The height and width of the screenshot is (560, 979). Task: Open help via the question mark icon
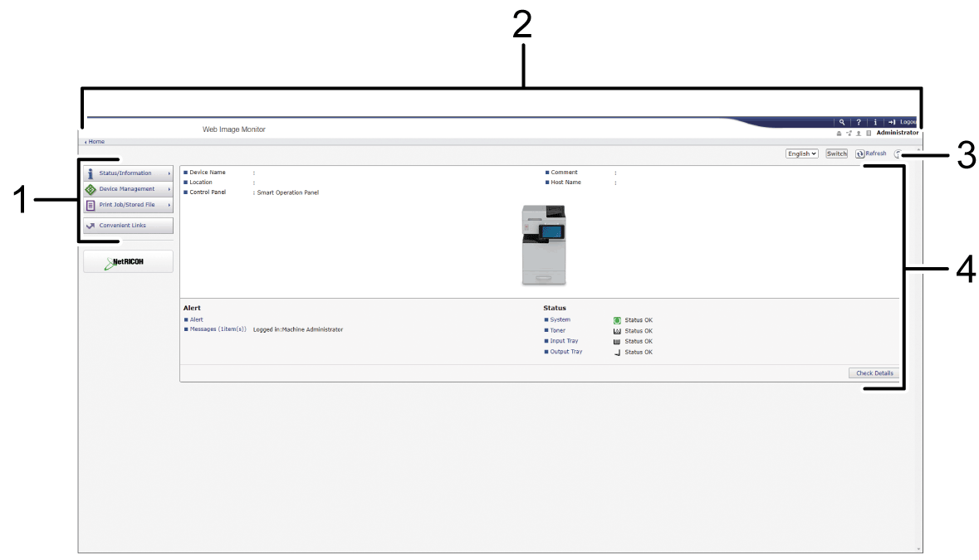(859, 122)
